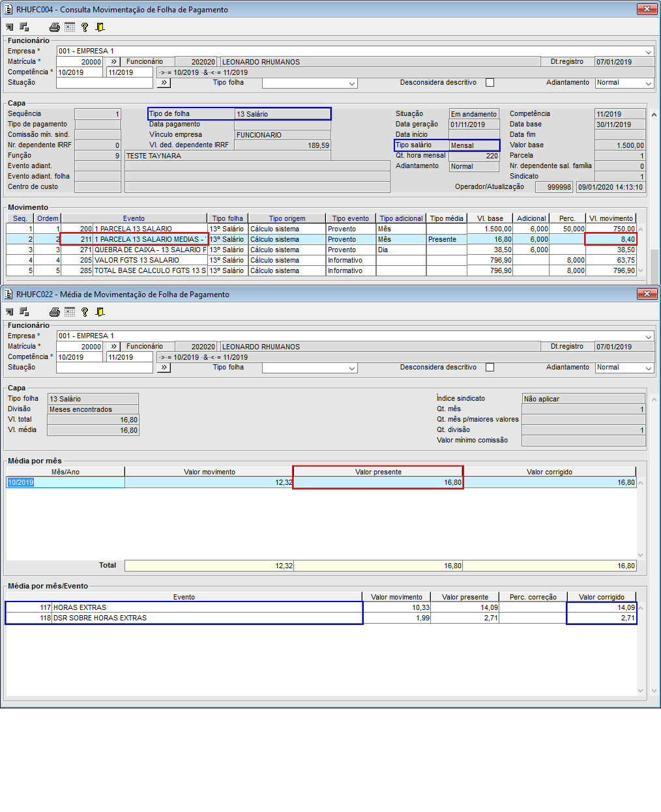Click the RHUFC022 window title icon
The height and width of the screenshot is (812, 661).
tap(8, 294)
